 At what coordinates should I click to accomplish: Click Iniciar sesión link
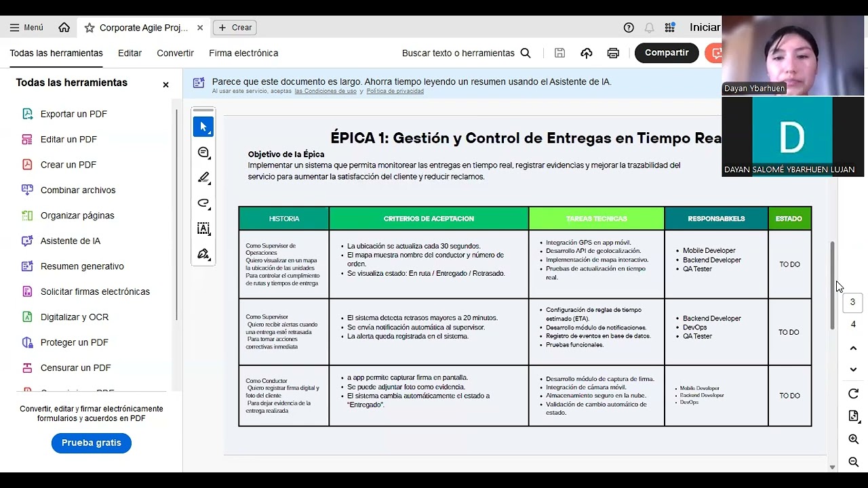point(705,27)
